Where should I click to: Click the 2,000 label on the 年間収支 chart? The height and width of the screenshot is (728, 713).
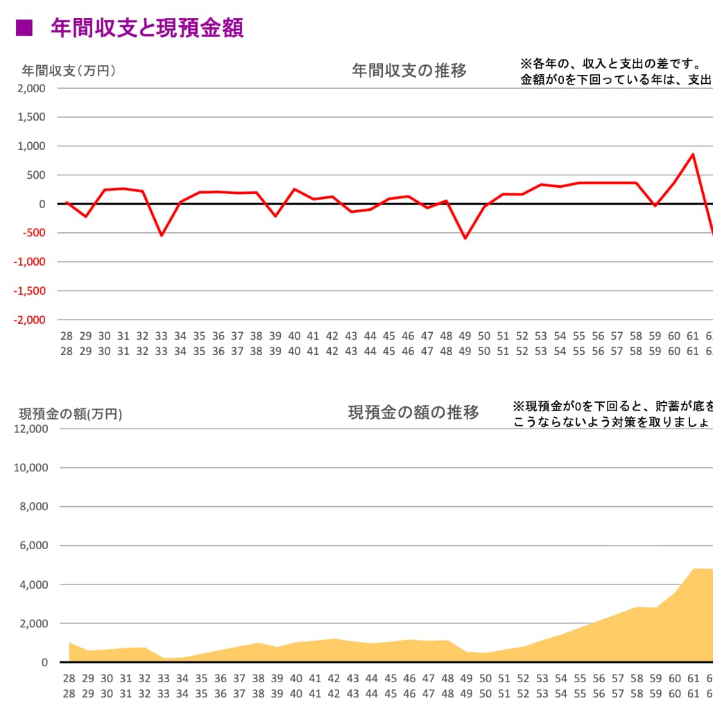coord(32,88)
